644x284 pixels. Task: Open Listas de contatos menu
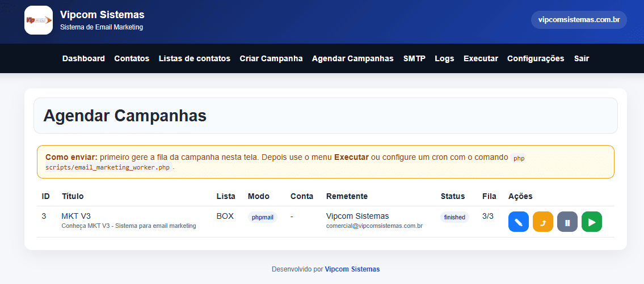195,58
